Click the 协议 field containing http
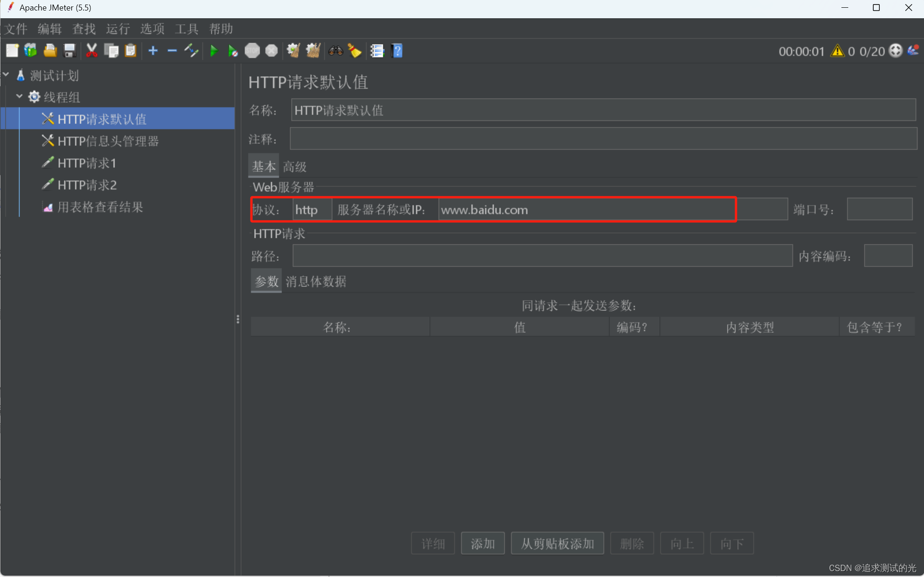This screenshot has width=924, height=577. pyautogui.click(x=313, y=210)
